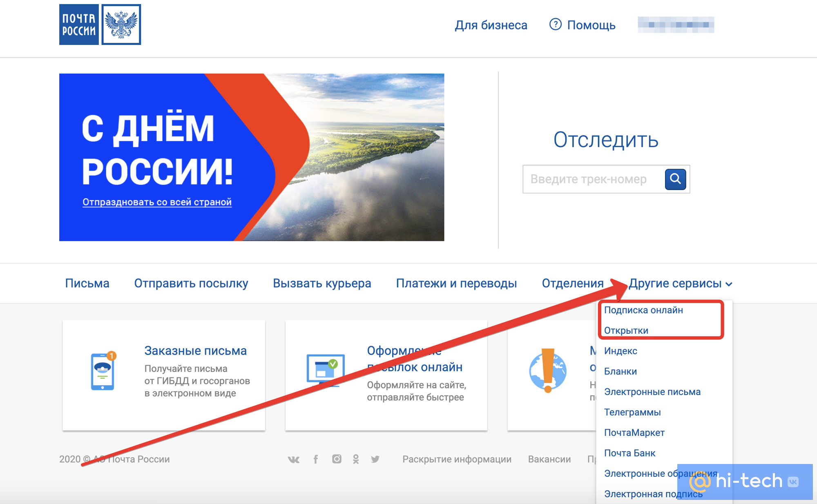This screenshot has width=817, height=504.
Task: Click the С Днём России banner image
Action: coord(252,157)
